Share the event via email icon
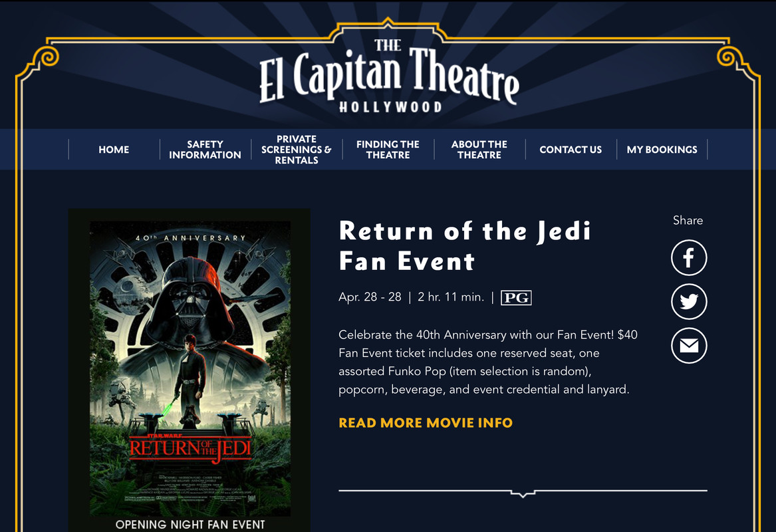The height and width of the screenshot is (532, 776). 688,345
